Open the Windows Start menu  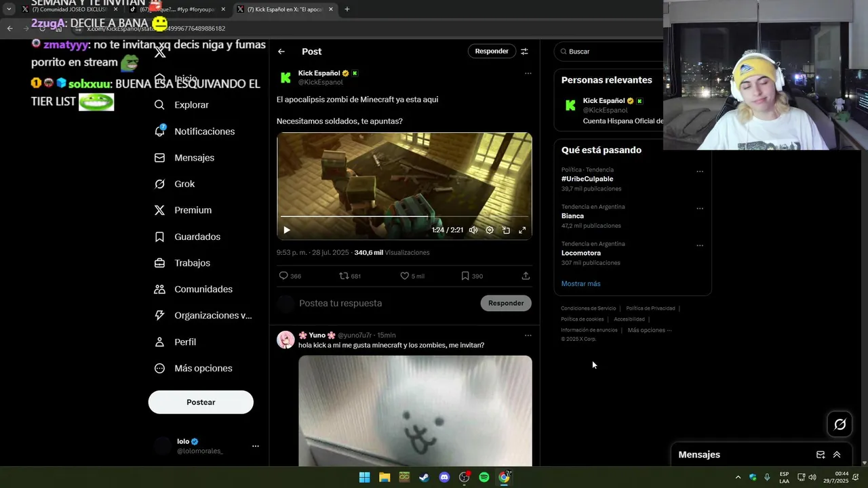pos(364,477)
